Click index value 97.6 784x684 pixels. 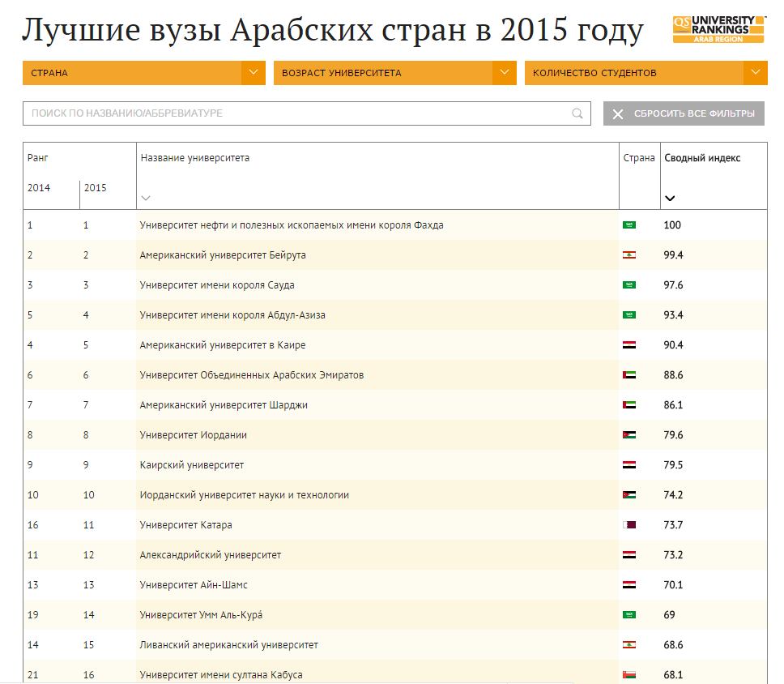(x=673, y=285)
